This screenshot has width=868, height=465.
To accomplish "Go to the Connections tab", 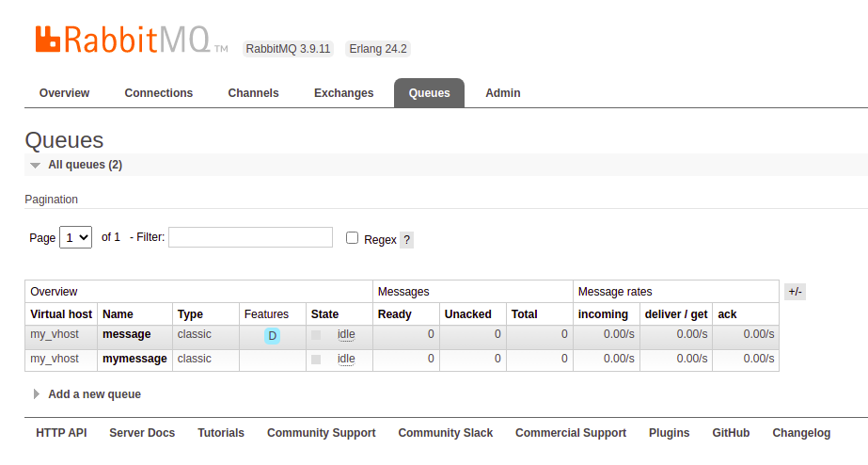I will click(x=158, y=93).
